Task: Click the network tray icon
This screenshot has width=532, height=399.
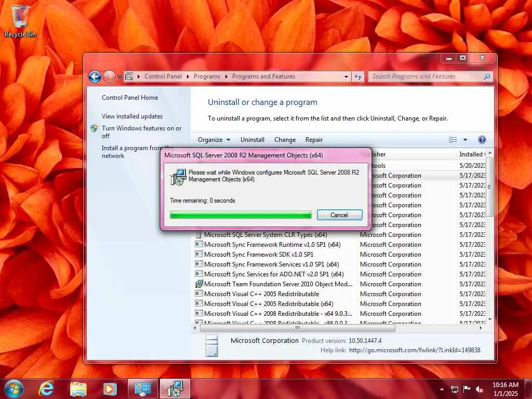Action: coord(455,390)
